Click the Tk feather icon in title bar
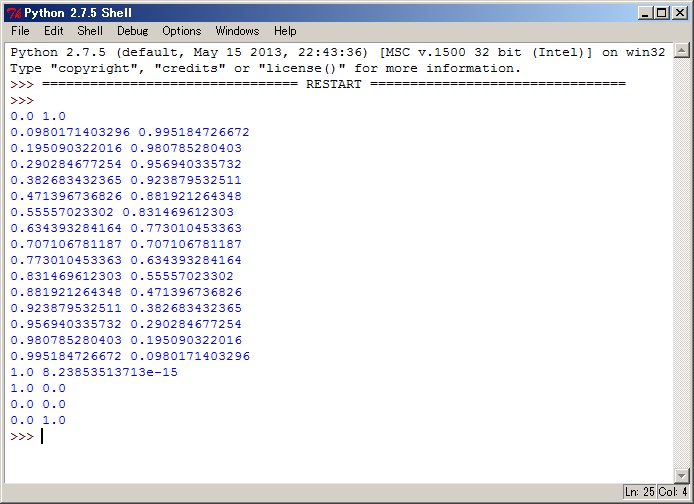694x504 pixels. click(x=13, y=12)
